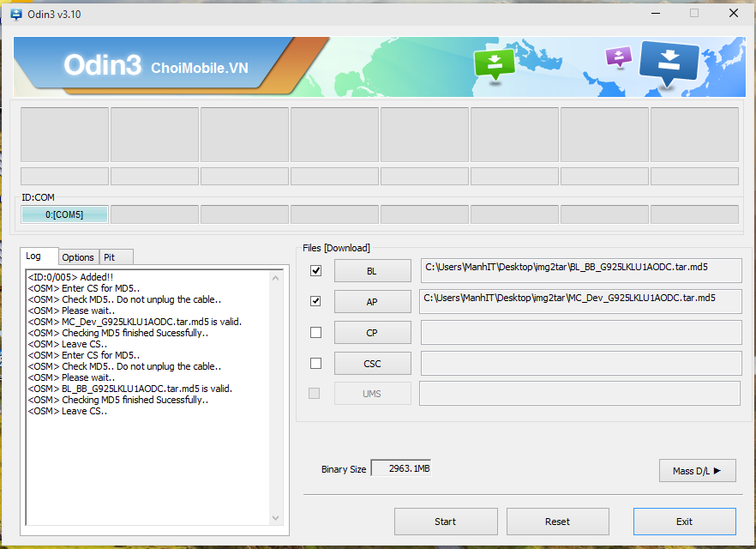Select the Log tab
This screenshot has height=549, width=756.
point(33,256)
